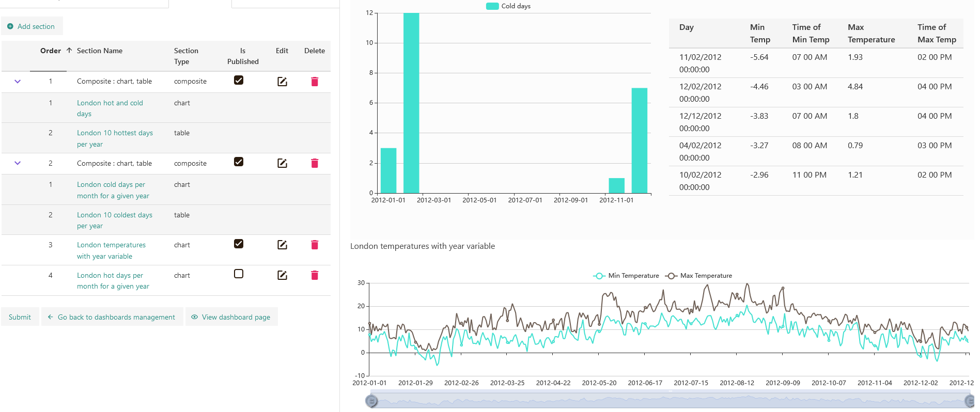Click the ascending sort arrow next to Order

(69, 51)
